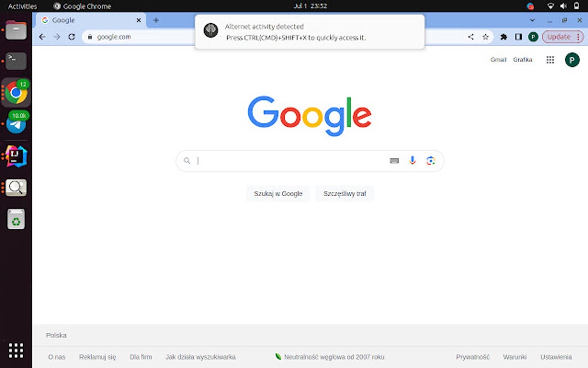Bookmark the page with the star icon
This screenshot has width=588, height=368.
pyautogui.click(x=485, y=36)
